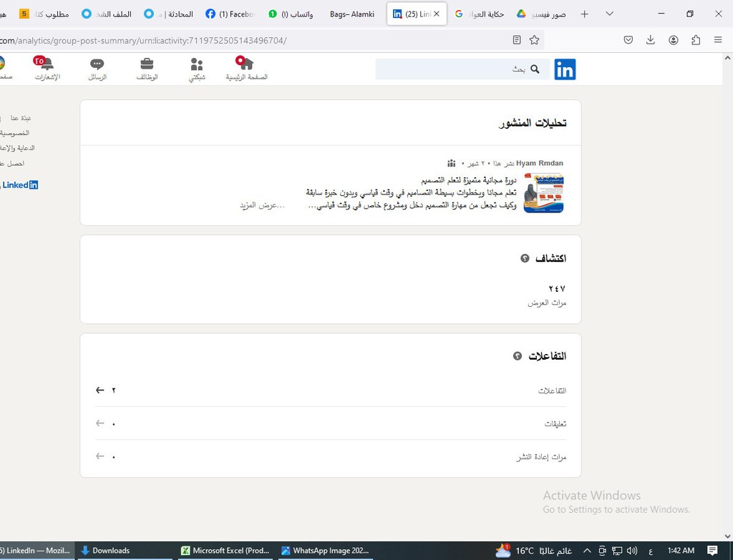This screenshot has height=560, width=733.
Task: Open الوظائف jobs briefcase icon
Action: 147,68
